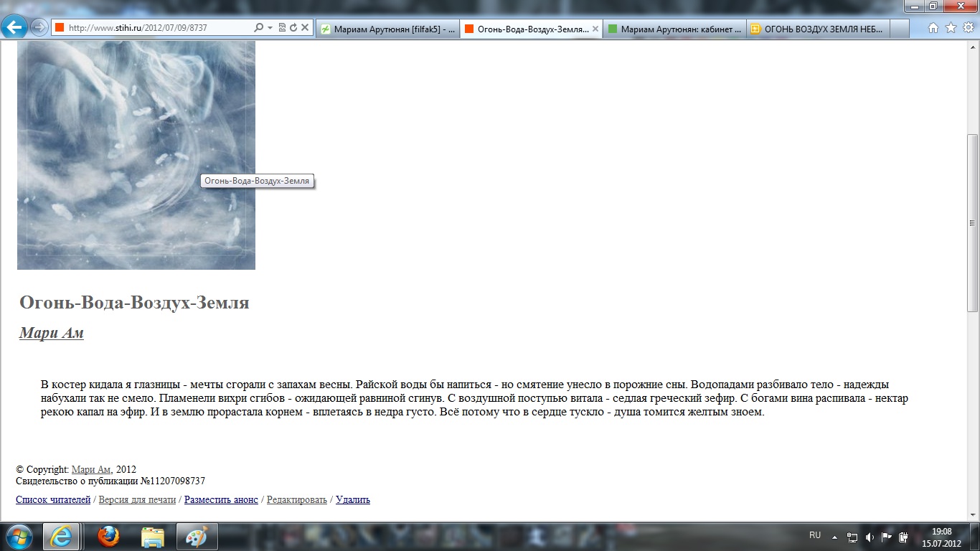Open a new blank tab
Screen dimensions: 980x551
coord(900,29)
